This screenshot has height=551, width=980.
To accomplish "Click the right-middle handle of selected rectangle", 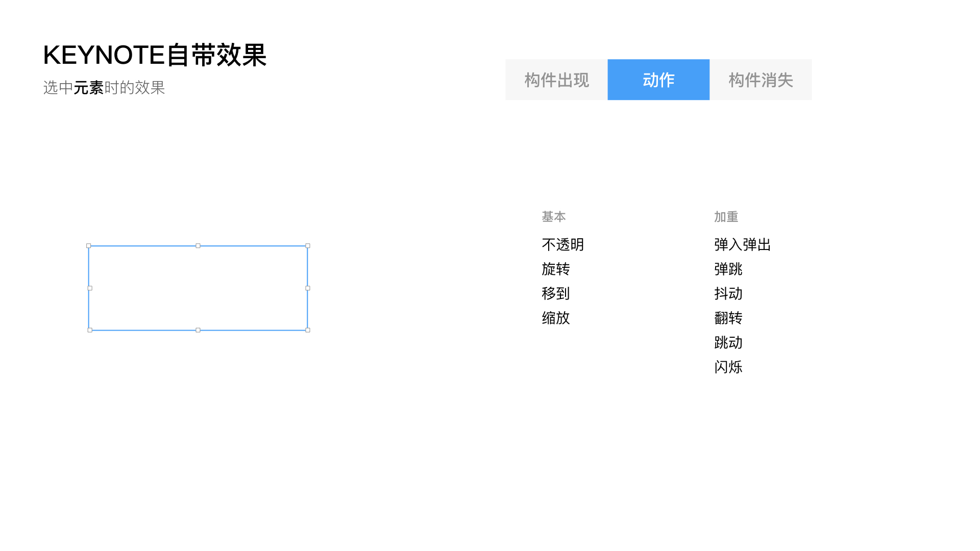I will click(308, 288).
